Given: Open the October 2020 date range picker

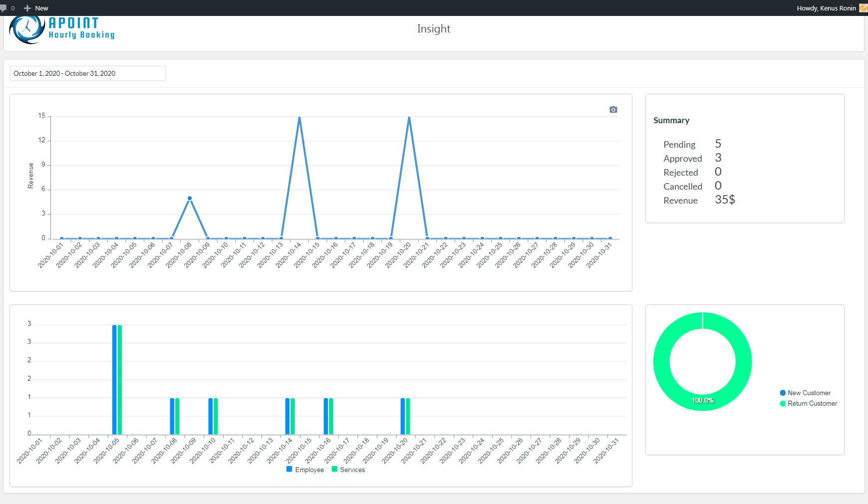Looking at the screenshot, I should pyautogui.click(x=88, y=73).
